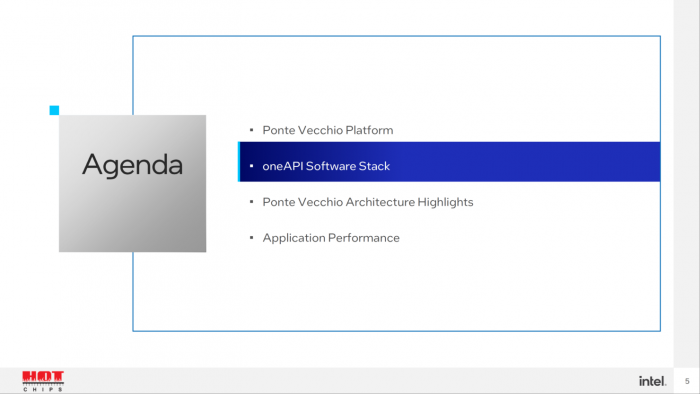
Task: Click the Intel logo in footer
Action: 652,381
